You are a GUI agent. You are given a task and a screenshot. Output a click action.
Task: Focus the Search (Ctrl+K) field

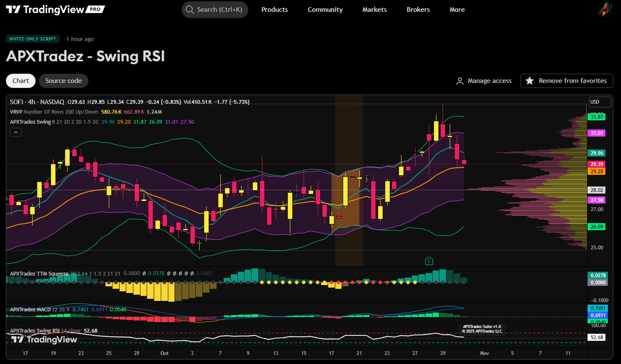click(215, 10)
